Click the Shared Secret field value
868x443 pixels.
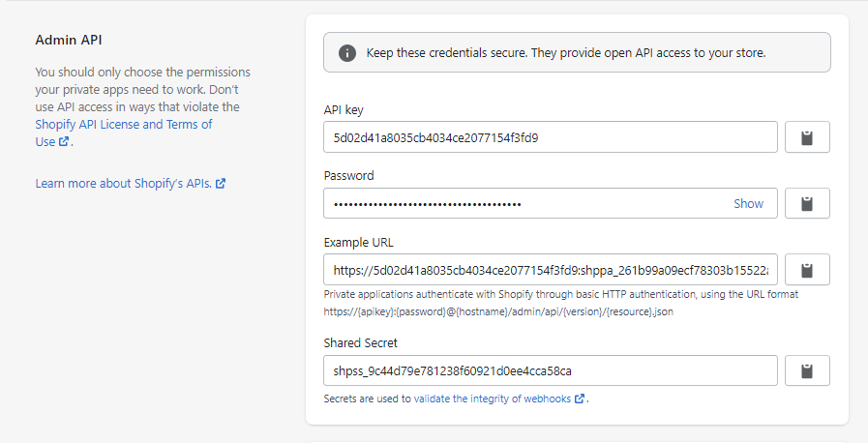(x=452, y=371)
